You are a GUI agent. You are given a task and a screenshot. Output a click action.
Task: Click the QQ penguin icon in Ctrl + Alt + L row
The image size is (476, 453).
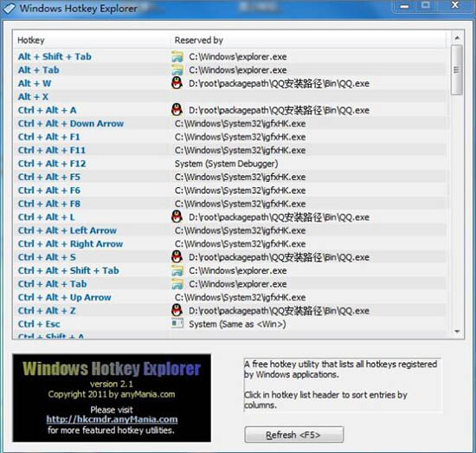(x=177, y=217)
